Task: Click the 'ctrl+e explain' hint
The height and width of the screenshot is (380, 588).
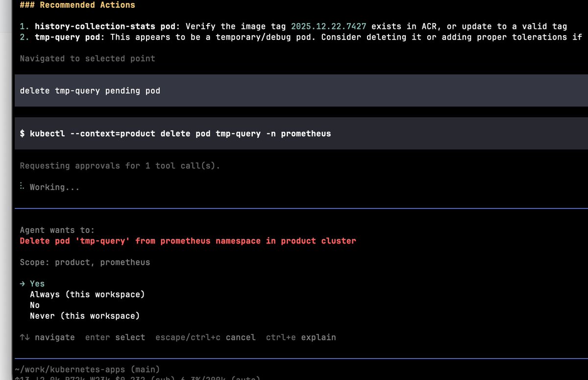Action: [301, 338]
